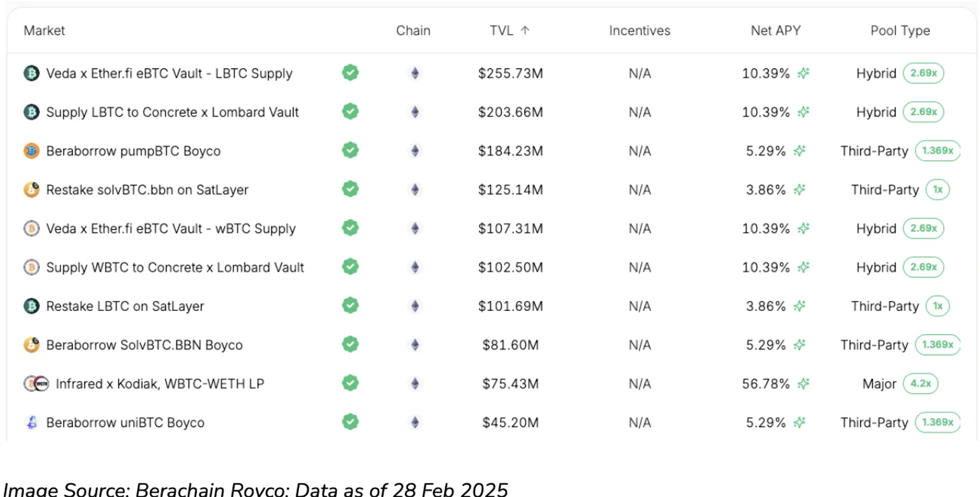Open Infrared x Kodiak, WBTC-WETH LP market
The image size is (980, 497).
pyautogui.click(x=160, y=384)
